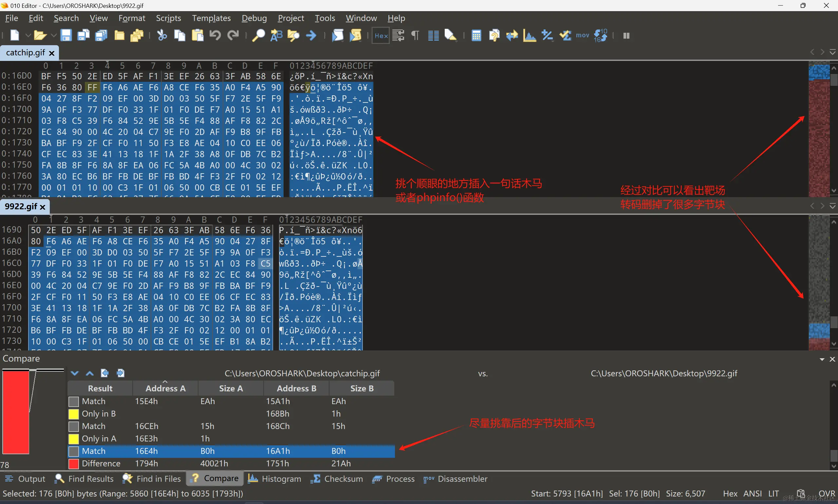Click the red compare overview graph
838x504 pixels.
(x=16, y=412)
